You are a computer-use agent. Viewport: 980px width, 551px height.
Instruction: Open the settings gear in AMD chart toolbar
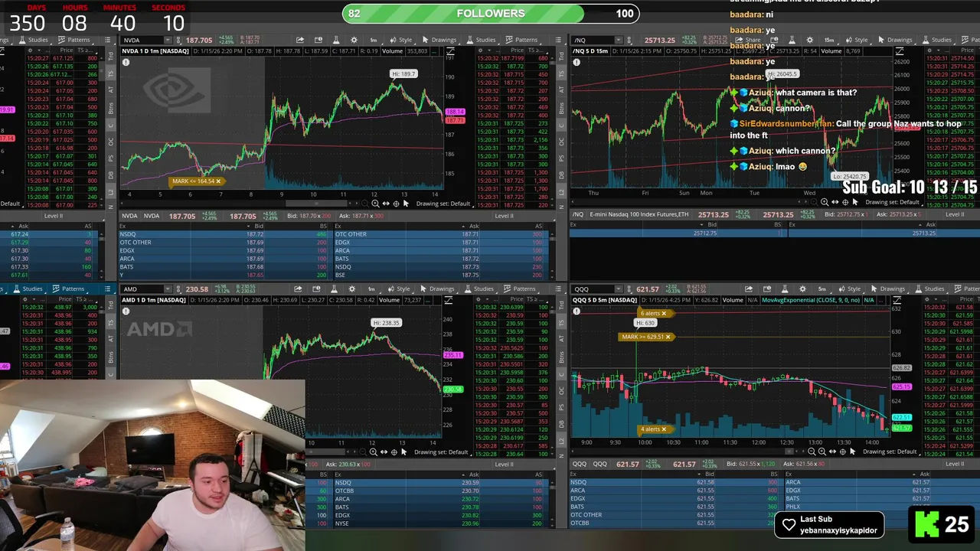(352, 289)
